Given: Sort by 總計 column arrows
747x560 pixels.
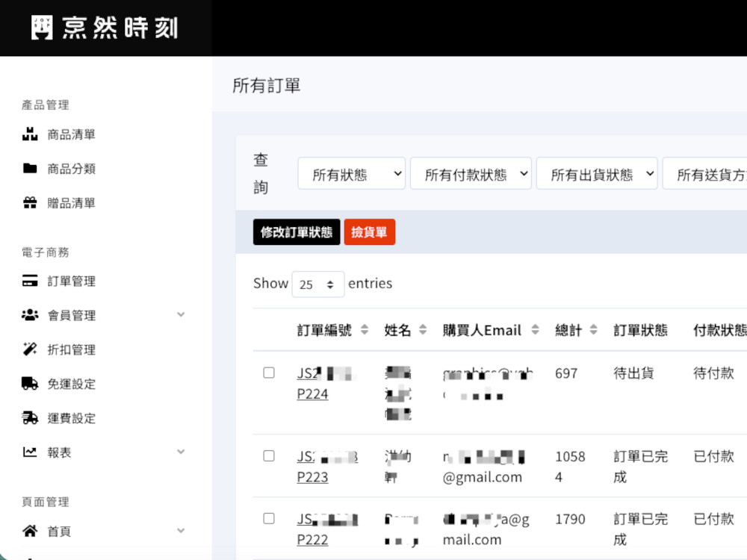Looking at the screenshot, I should point(593,329).
